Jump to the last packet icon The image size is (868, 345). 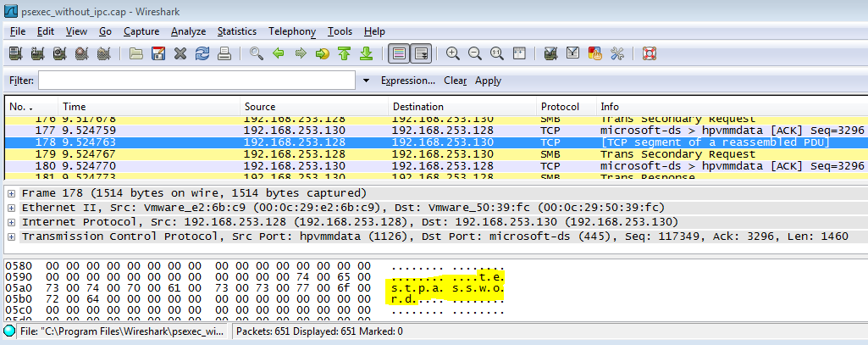pos(366,53)
